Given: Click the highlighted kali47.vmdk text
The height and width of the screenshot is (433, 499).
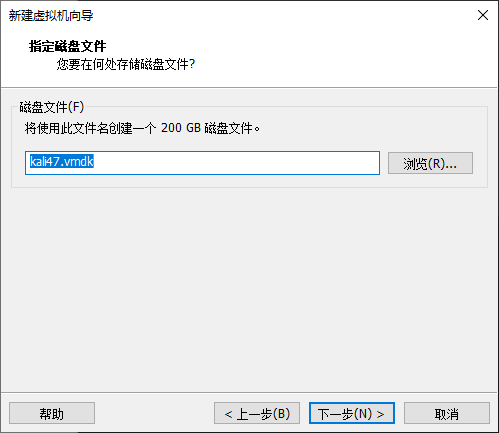Looking at the screenshot, I should point(62,162).
